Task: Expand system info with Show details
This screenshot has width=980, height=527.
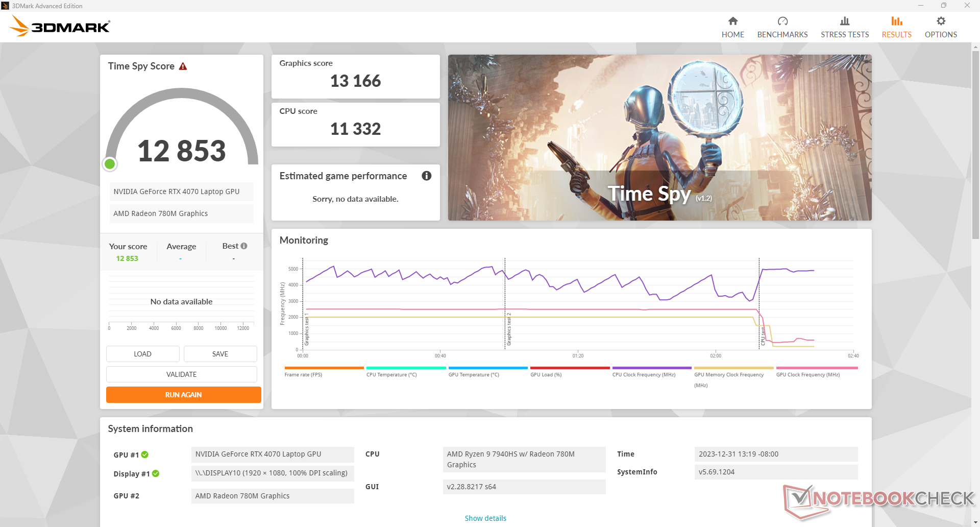Action: pos(485,518)
